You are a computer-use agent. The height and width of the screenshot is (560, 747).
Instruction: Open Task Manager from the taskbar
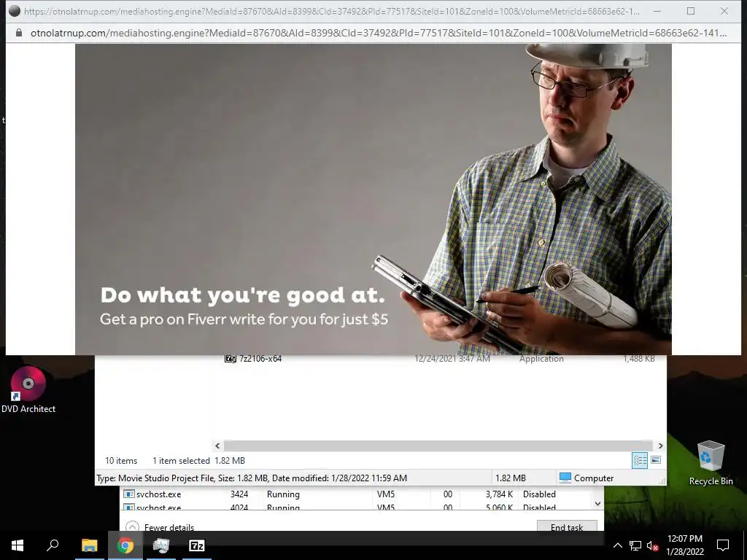point(161,545)
